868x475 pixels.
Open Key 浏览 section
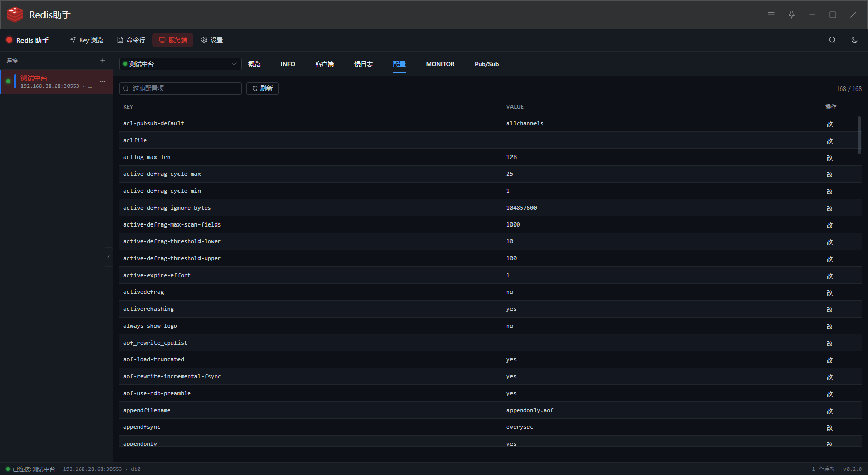coord(86,40)
